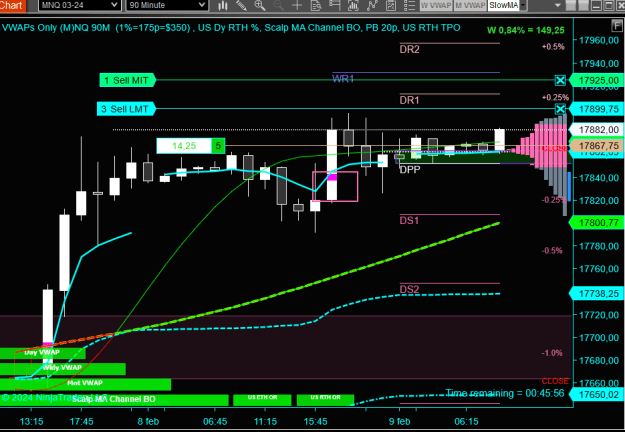Screen dimensions: 625x432
Task: Click the Day VWAP indicator label
Action: tap(42, 353)
